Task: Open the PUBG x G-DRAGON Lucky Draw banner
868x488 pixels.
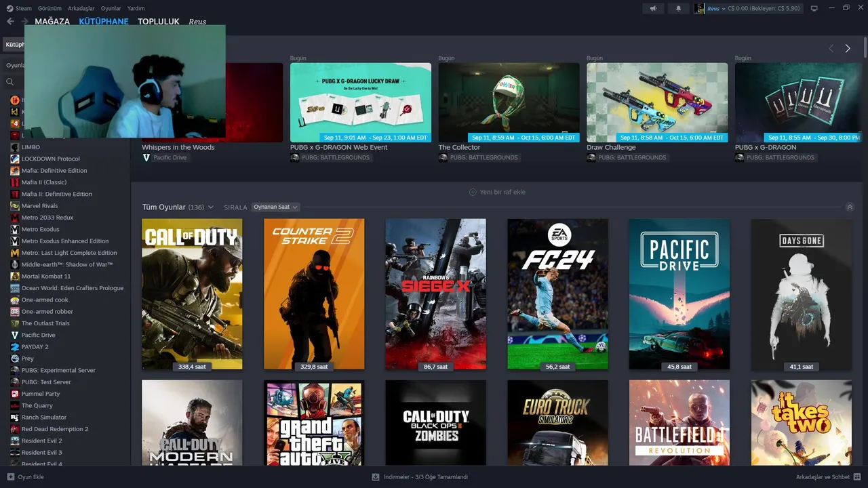Action: 361,102
